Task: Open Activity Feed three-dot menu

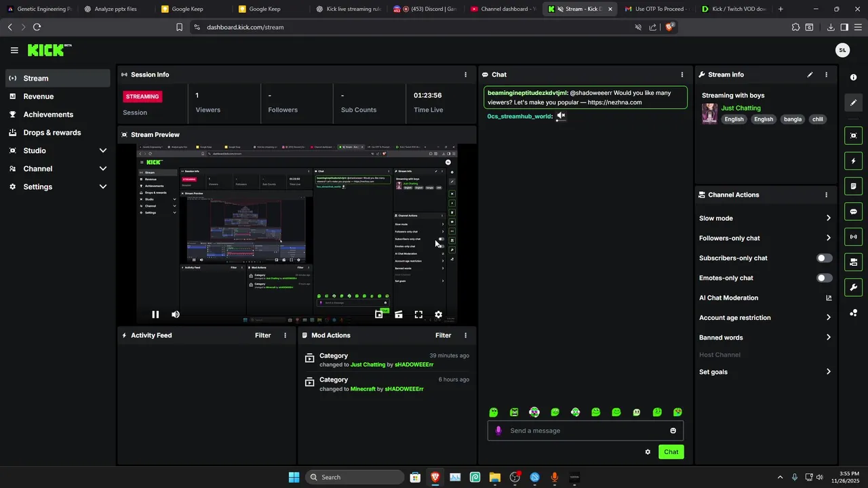Action: tap(285, 335)
